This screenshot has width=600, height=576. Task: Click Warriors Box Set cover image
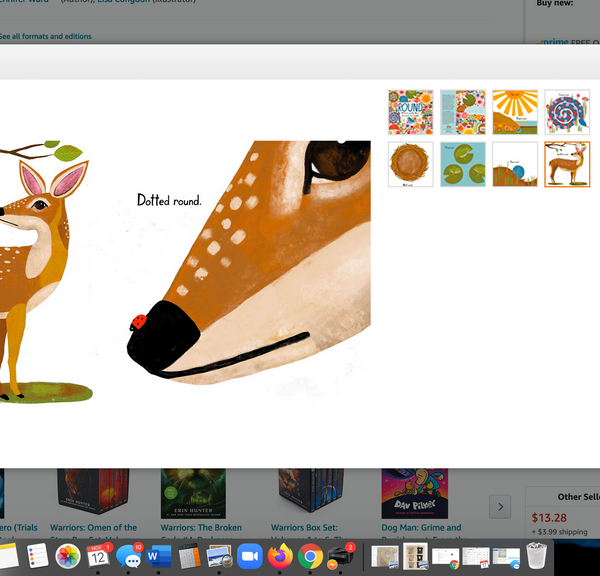click(311, 490)
